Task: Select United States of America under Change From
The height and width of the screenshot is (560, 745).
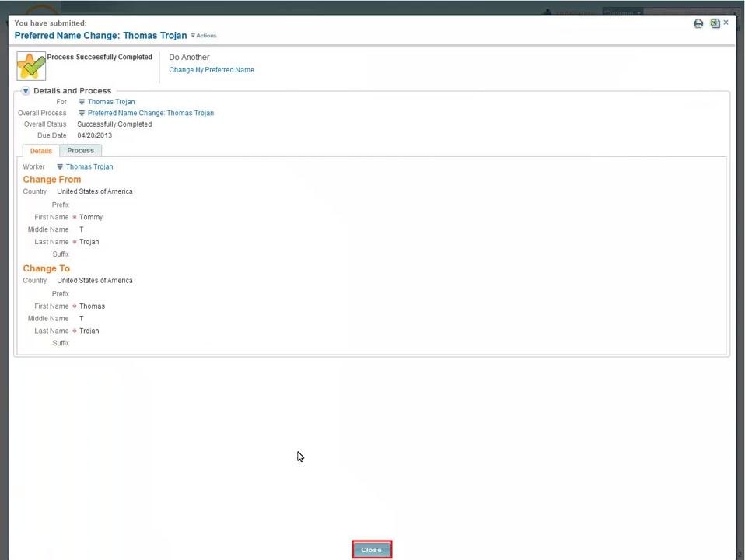Action: click(x=95, y=191)
